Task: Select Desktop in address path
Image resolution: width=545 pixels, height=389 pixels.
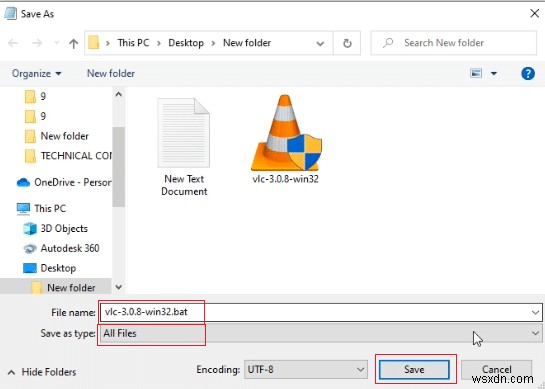Action: (186, 43)
